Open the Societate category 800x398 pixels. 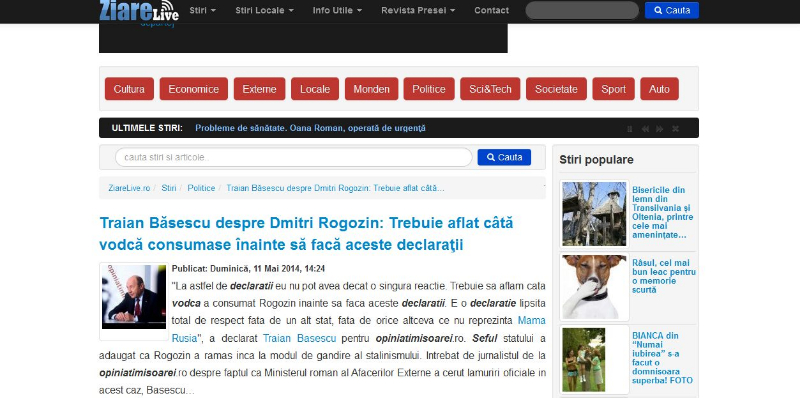[556, 89]
